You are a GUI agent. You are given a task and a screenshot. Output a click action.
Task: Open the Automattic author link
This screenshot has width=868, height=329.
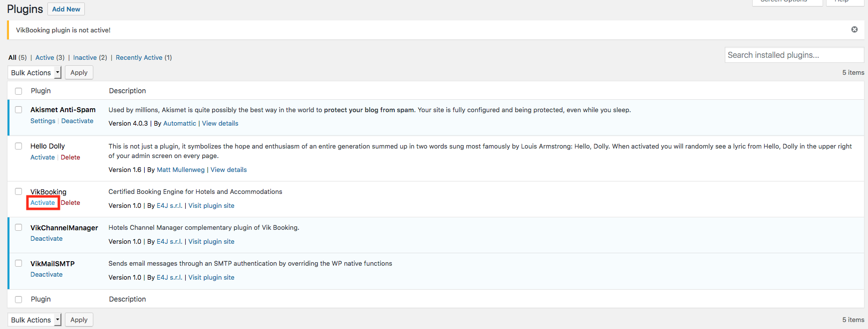(180, 124)
